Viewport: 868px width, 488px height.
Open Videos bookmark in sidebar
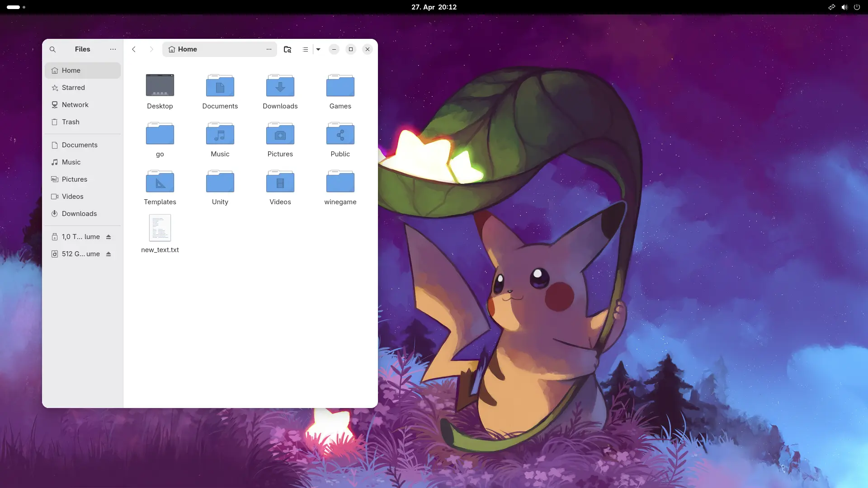[x=83, y=197]
